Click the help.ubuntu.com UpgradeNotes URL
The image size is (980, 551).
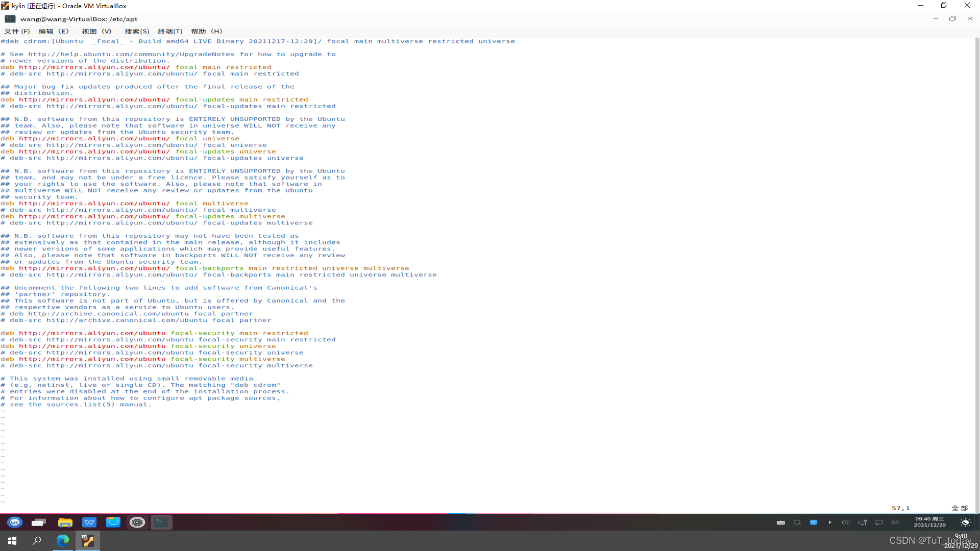point(131,54)
